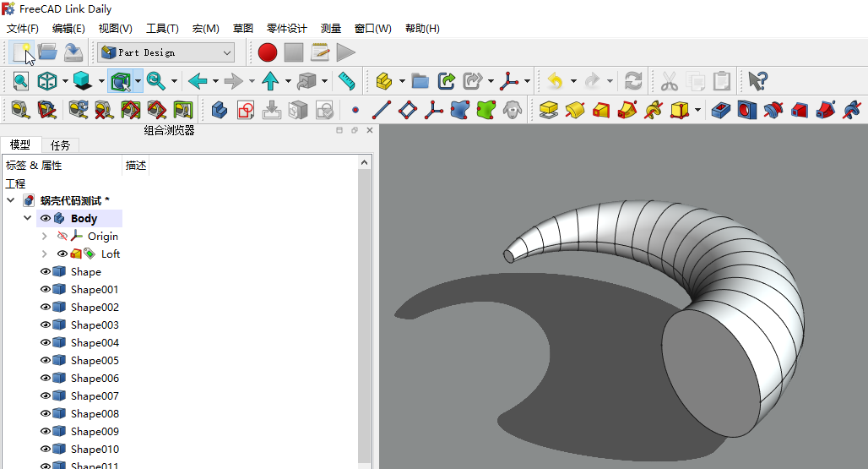Click the Create Body icon

219,110
